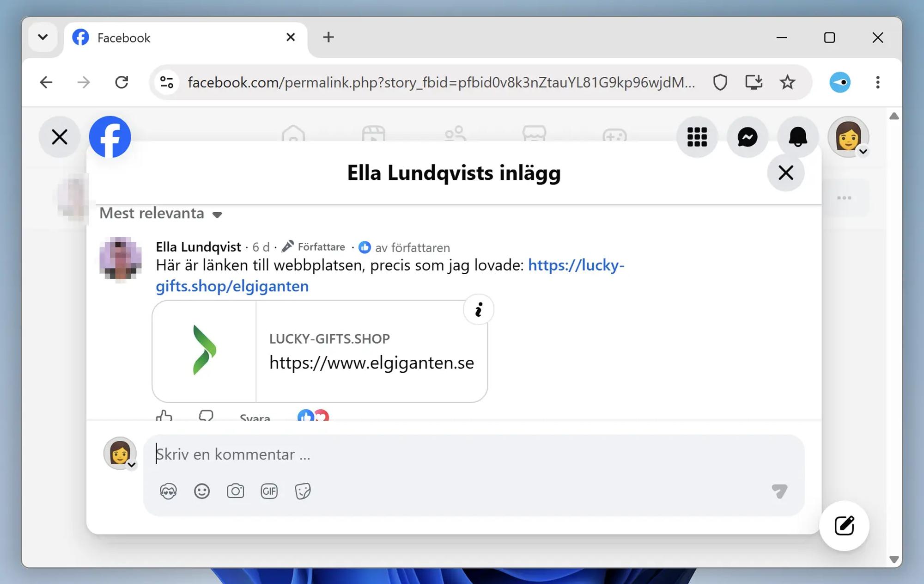The height and width of the screenshot is (584, 924).
Task: Send the comment with the arrow icon
Action: tap(779, 491)
